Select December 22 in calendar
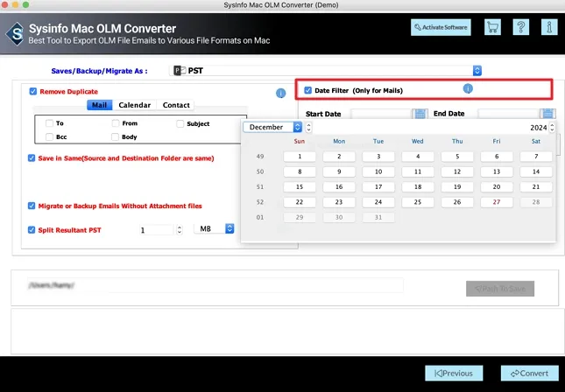 tap(300, 202)
